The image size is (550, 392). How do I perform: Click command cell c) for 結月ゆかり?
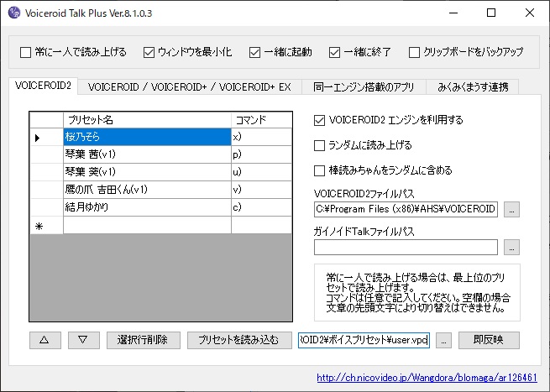261,207
